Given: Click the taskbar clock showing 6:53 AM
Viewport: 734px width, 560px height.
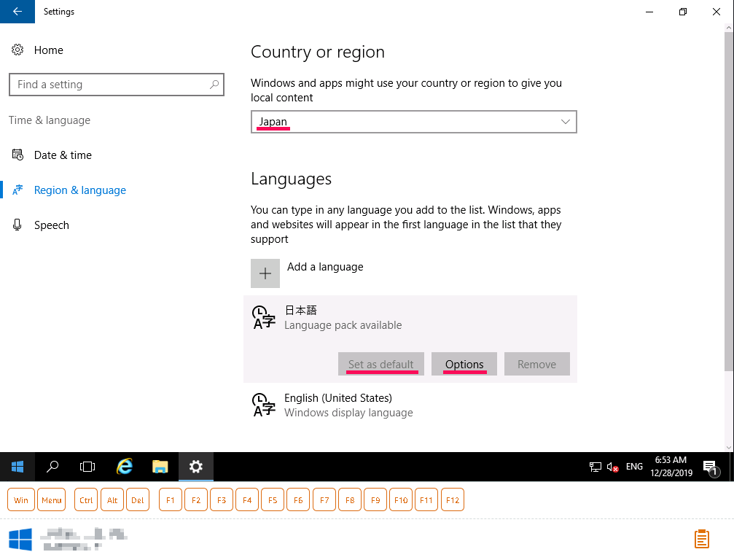Looking at the screenshot, I should pos(671,467).
